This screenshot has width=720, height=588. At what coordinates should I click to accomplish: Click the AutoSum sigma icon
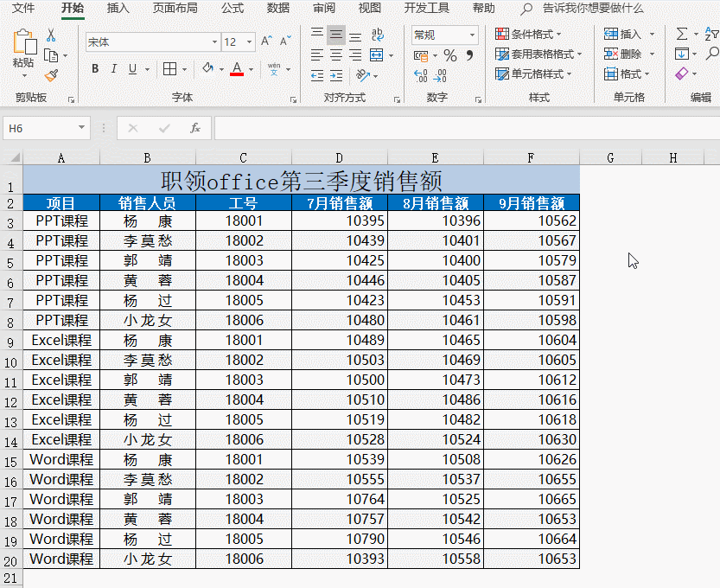tap(682, 34)
